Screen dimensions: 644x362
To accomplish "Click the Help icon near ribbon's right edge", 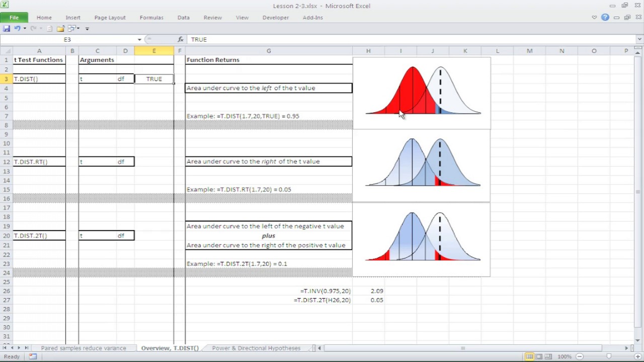I will tap(605, 17).
